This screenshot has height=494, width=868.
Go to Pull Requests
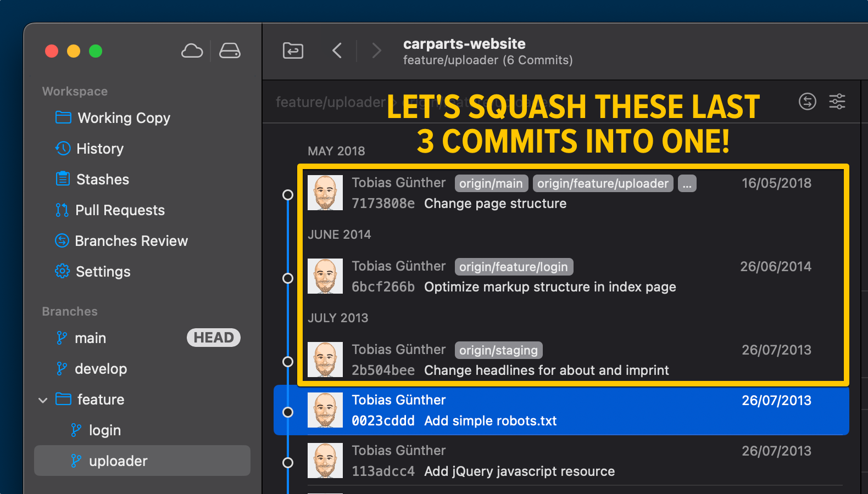[x=120, y=210]
